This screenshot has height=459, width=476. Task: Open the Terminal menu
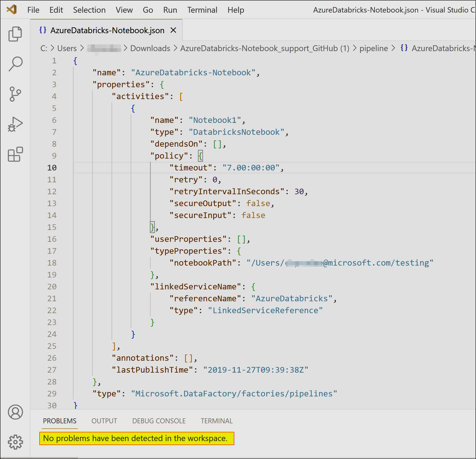coord(202,10)
